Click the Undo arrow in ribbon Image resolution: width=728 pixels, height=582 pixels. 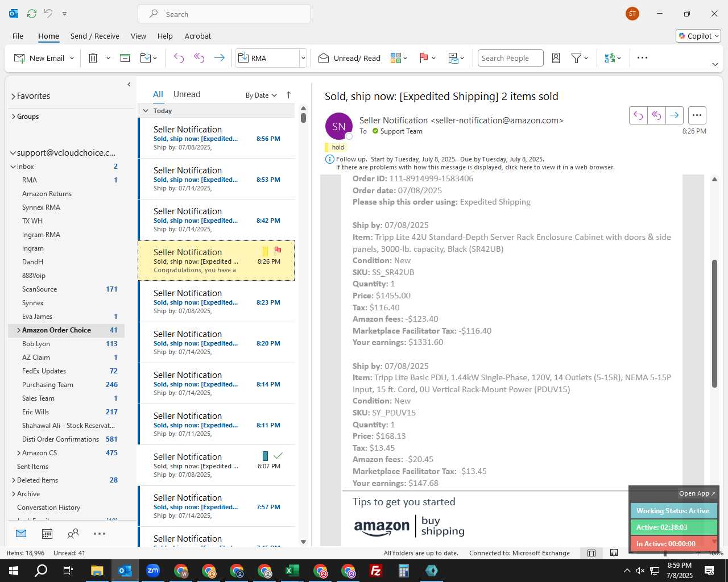point(179,58)
